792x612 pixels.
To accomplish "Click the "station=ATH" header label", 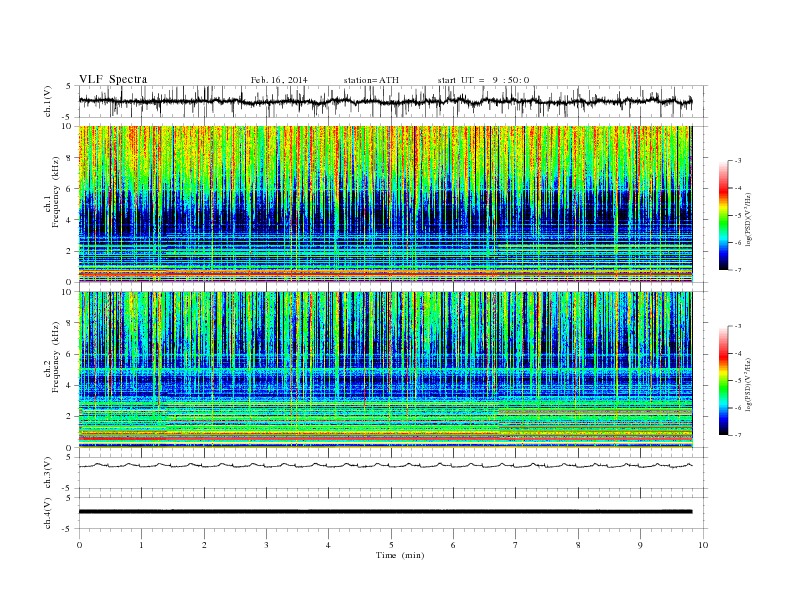I will click(371, 80).
